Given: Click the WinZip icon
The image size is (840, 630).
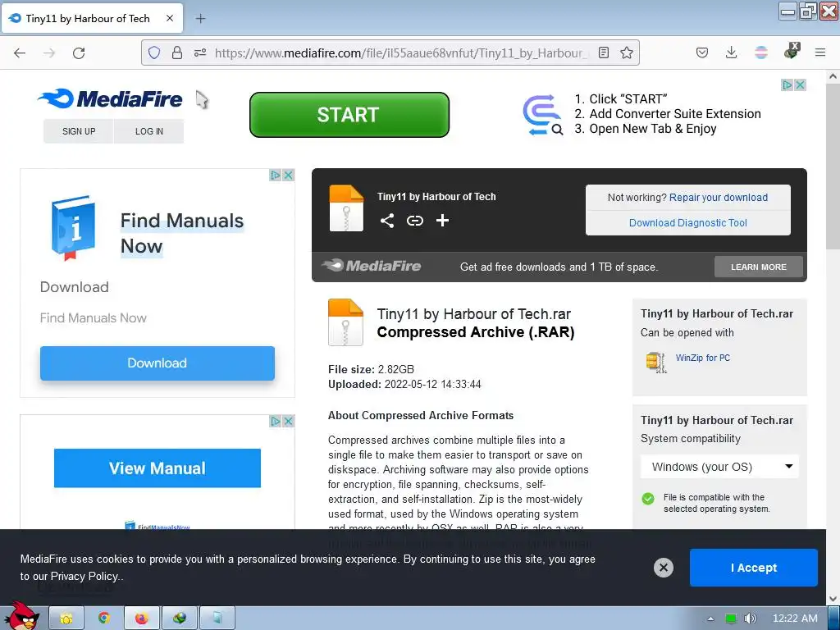Looking at the screenshot, I should (x=656, y=363).
